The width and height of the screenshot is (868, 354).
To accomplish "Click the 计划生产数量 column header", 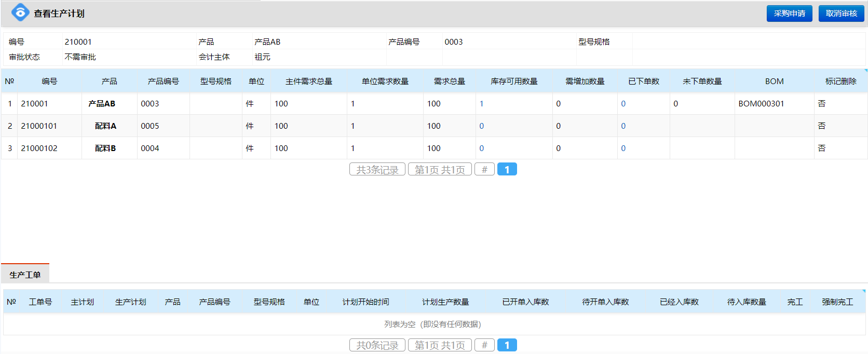I will coord(445,302).
